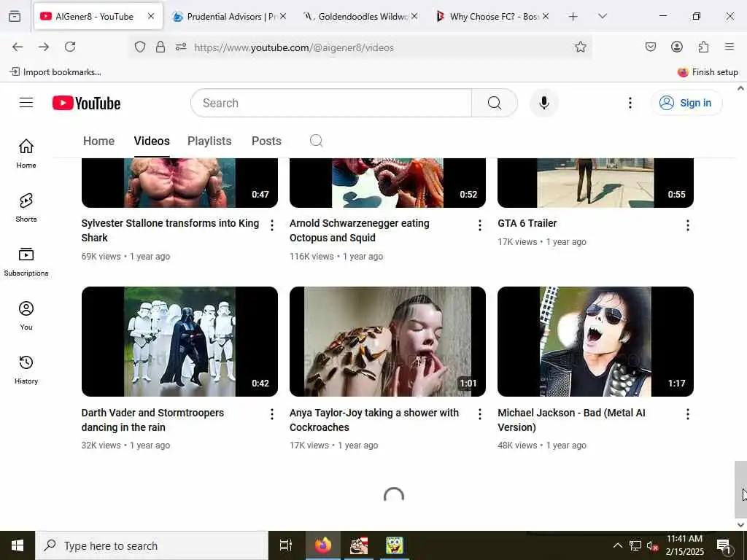Viewport: 747px width, 560px height.
Task: Switch to the Posts tab
Action: click(x=266, y=141)
